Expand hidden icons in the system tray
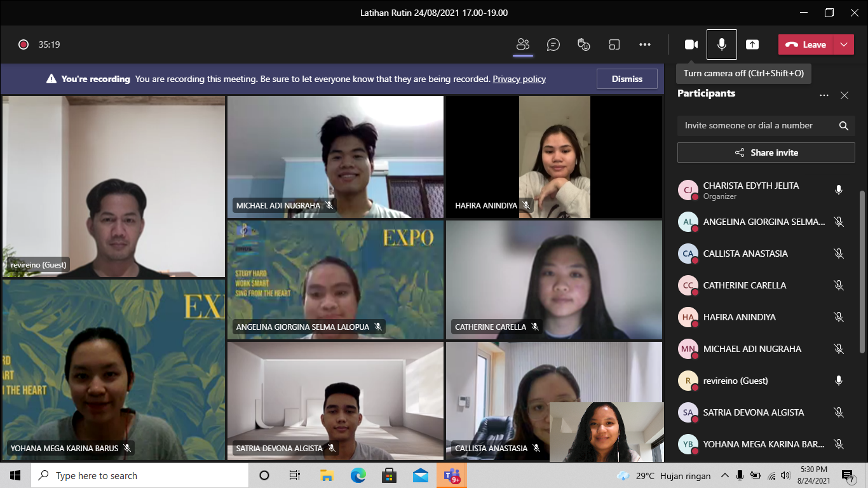Image resolution: width=868 pixels, height=488 pixels. coord(724,475)
